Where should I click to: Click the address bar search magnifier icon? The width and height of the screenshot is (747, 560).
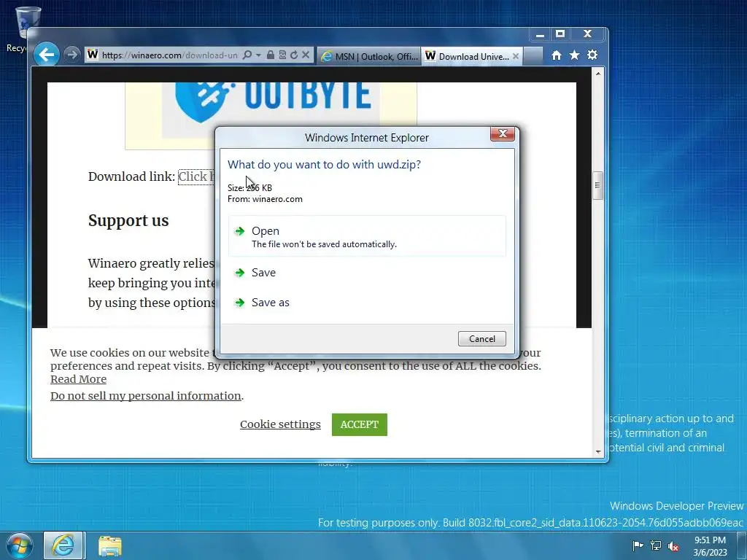247,55
